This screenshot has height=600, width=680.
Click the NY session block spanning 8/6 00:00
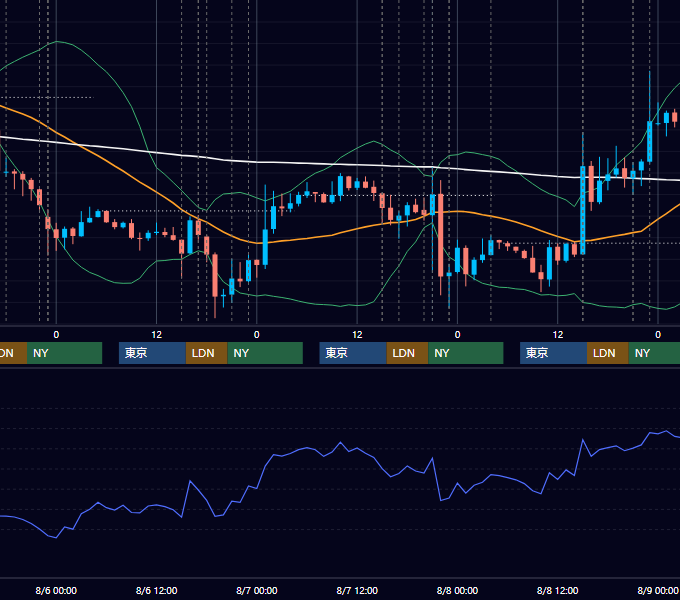click(65, 353)
